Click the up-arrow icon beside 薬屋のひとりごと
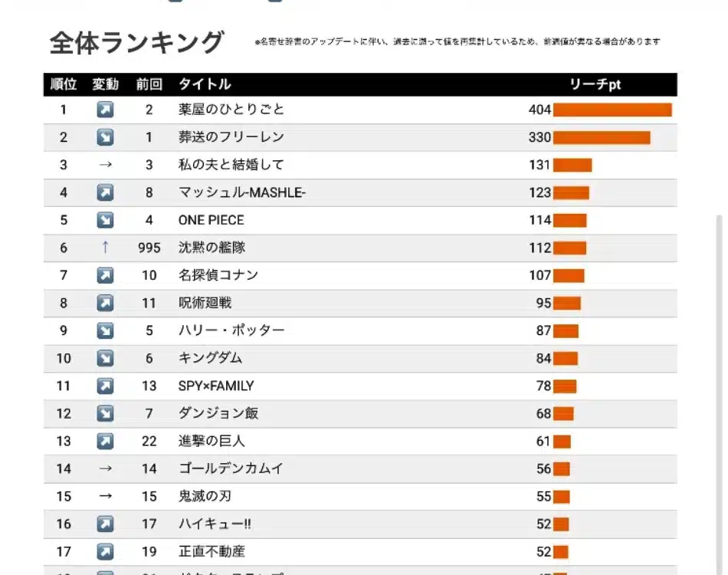Viewport: 728px width, 575px height. pyautogui.click(x=105, y=110)
